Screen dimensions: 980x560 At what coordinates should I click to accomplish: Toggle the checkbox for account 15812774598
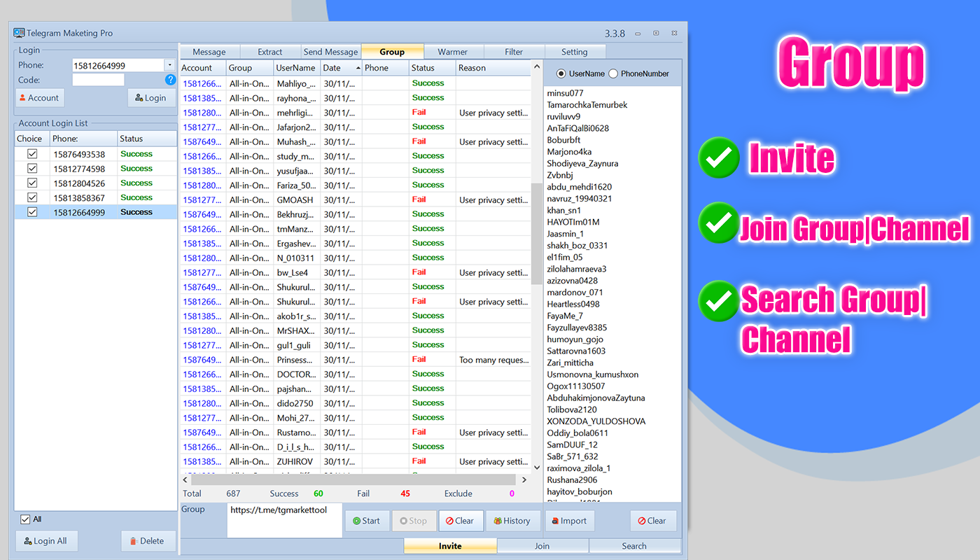coord(31,169)
